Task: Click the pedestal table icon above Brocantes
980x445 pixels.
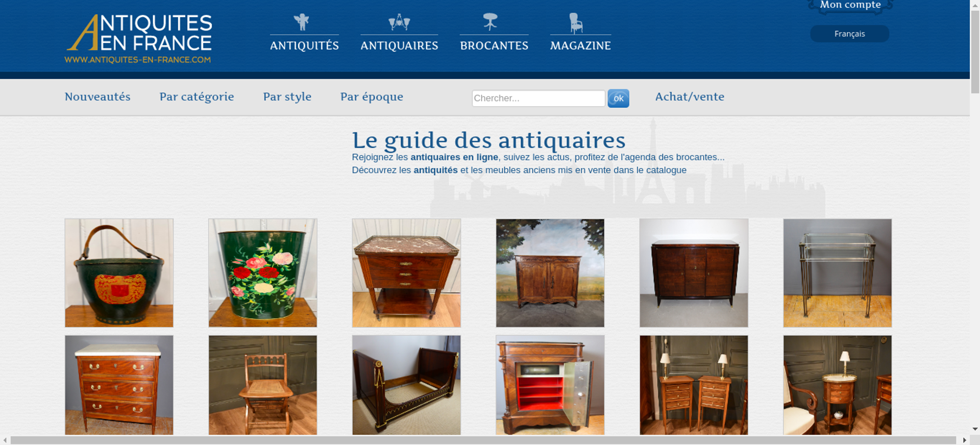Action: (x=490, y=22)
